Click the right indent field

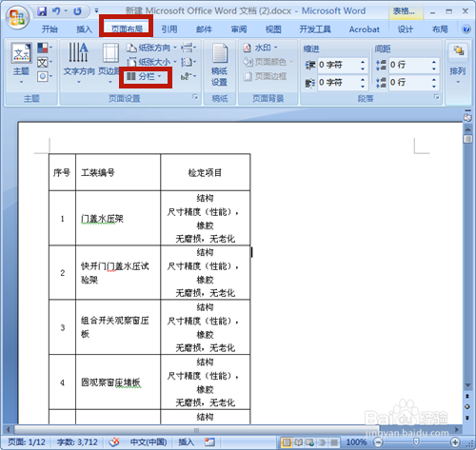coord(339,83)
